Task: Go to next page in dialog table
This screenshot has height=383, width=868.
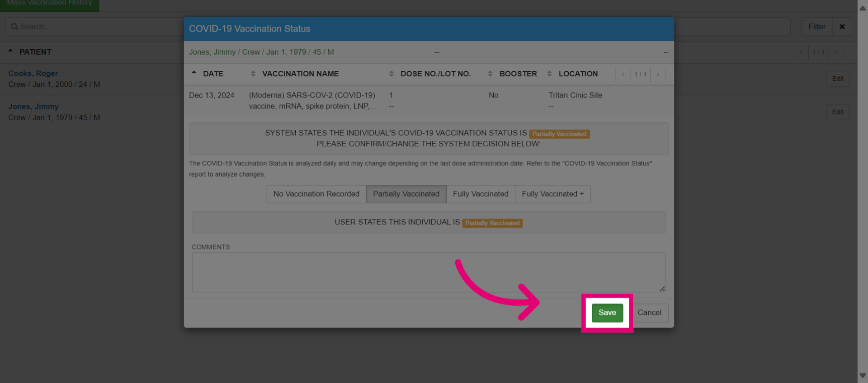Action: [x=658, y=74]
